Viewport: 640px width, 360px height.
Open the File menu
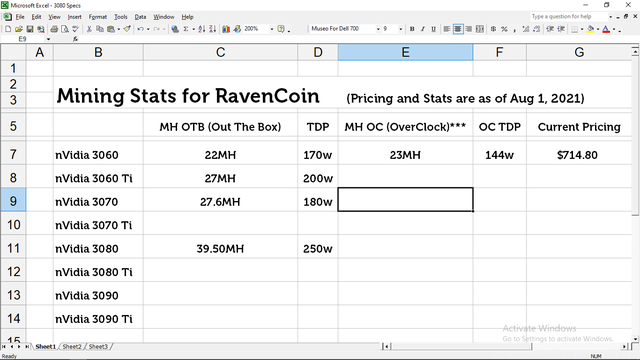coord(20,17)
